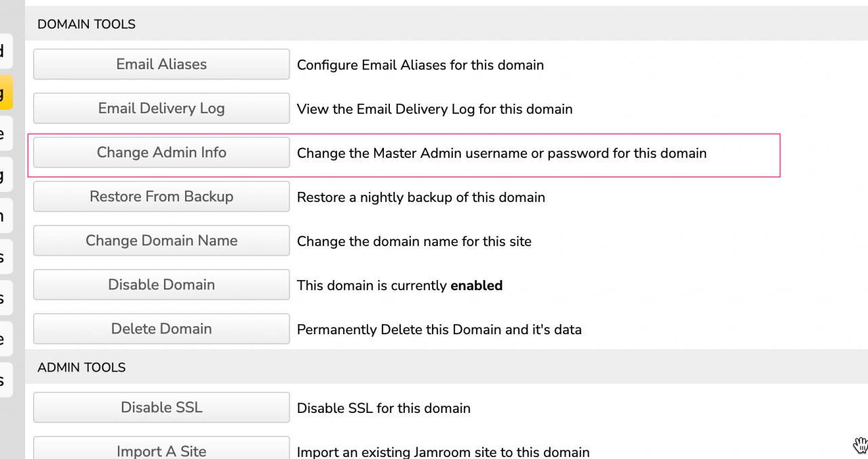The width and height of the screenshot is (868, 459).
Task: Click the DOMAIN TOOLS section header
Action: [86, 24]
